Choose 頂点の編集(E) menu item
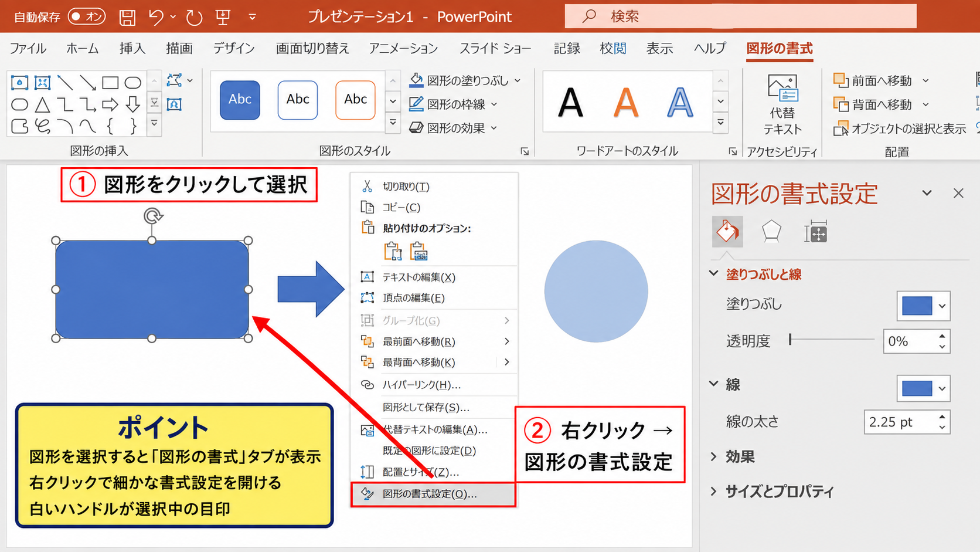Image resolution: width=980 pixels, height=552 pixels. tap(434, 298)
